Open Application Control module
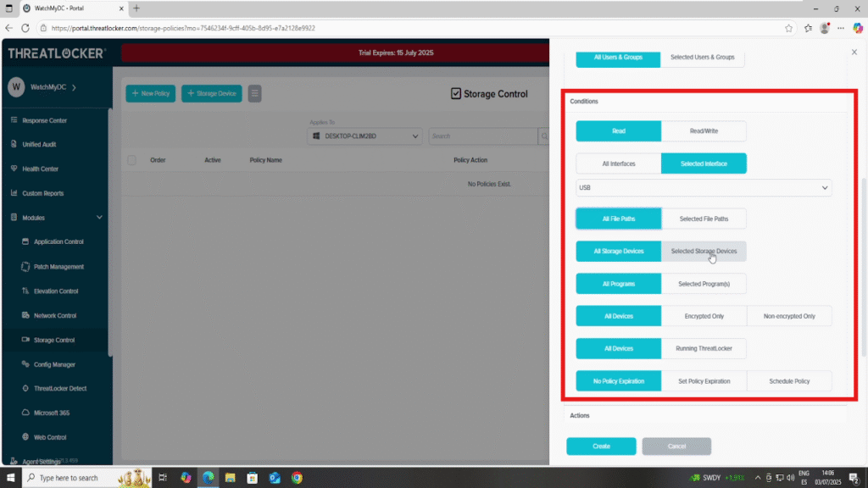 click(x=58, y=241)
